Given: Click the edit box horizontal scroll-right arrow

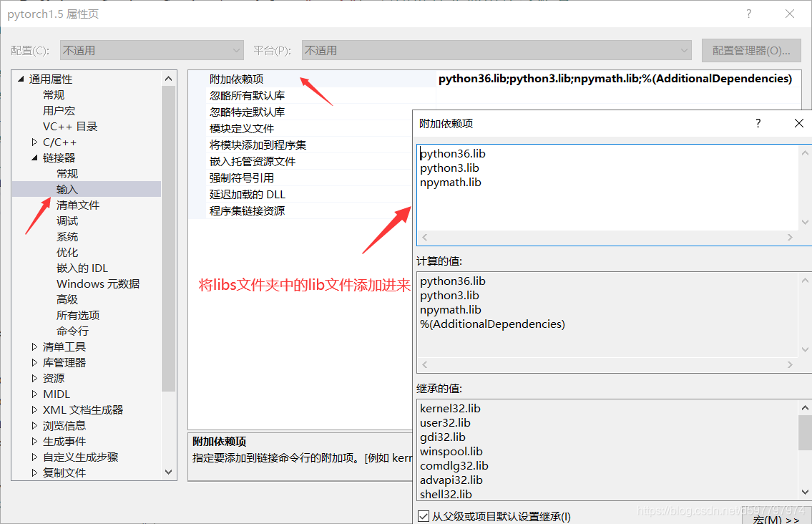Looking at the screenshot, I should 791,238.
